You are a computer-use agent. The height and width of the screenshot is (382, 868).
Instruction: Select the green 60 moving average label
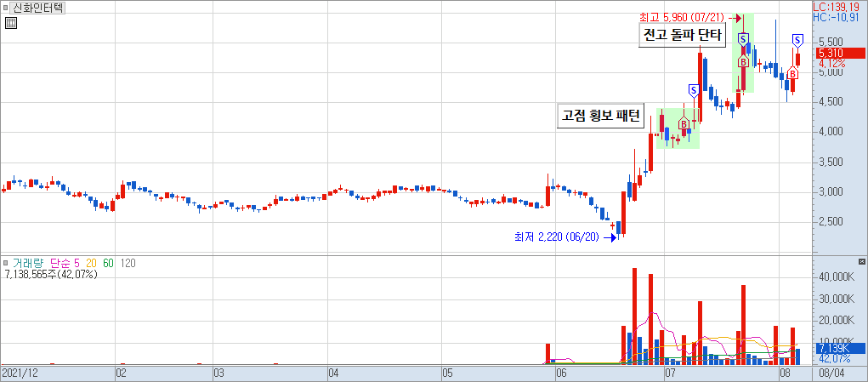[108, 263]
